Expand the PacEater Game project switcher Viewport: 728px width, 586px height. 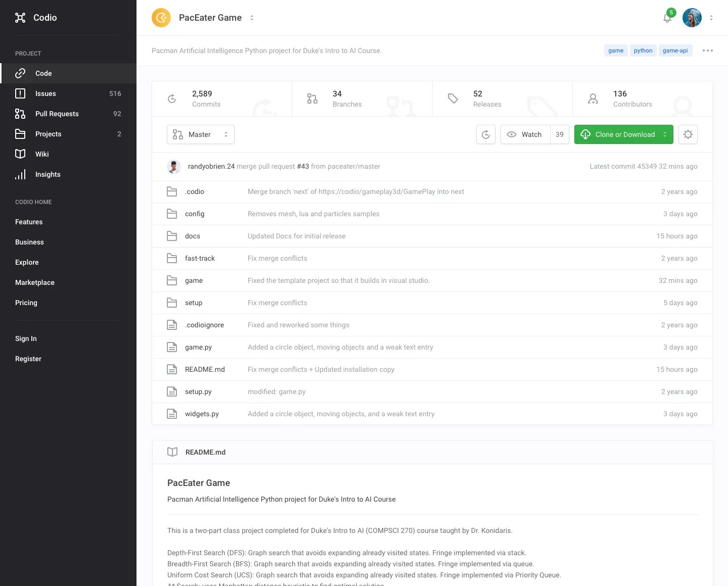(x=252, y=18)
